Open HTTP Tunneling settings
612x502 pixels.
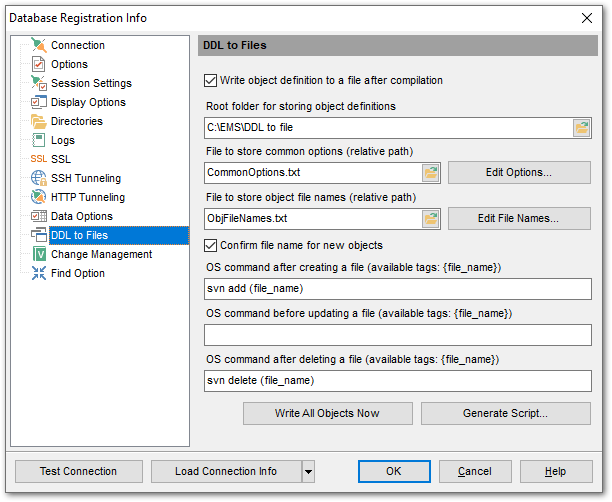88,197
